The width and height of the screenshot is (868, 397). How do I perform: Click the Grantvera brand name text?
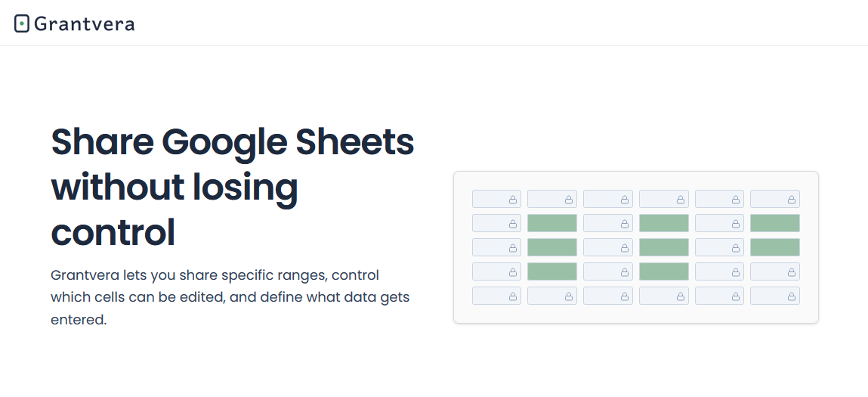click(x=84, y=24)
